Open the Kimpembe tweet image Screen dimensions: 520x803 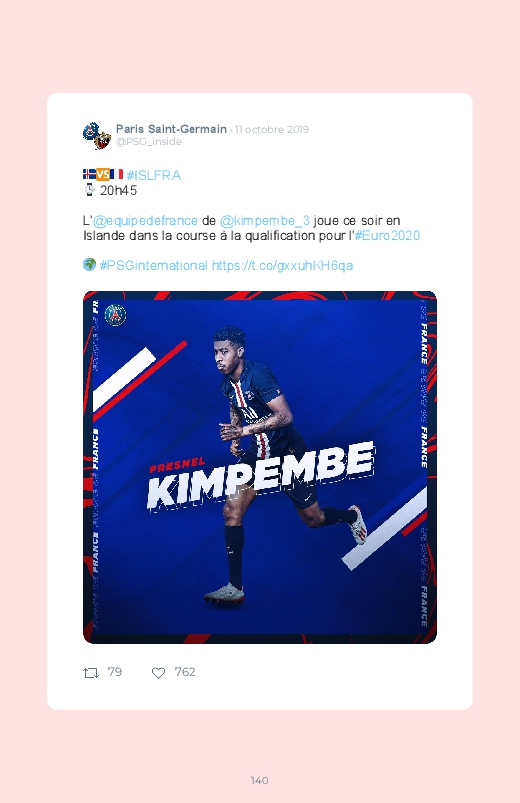260,467
